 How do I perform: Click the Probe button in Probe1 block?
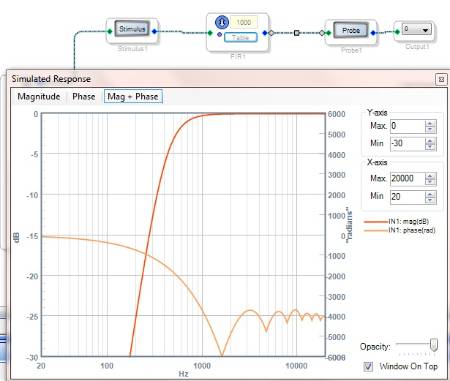351,31
